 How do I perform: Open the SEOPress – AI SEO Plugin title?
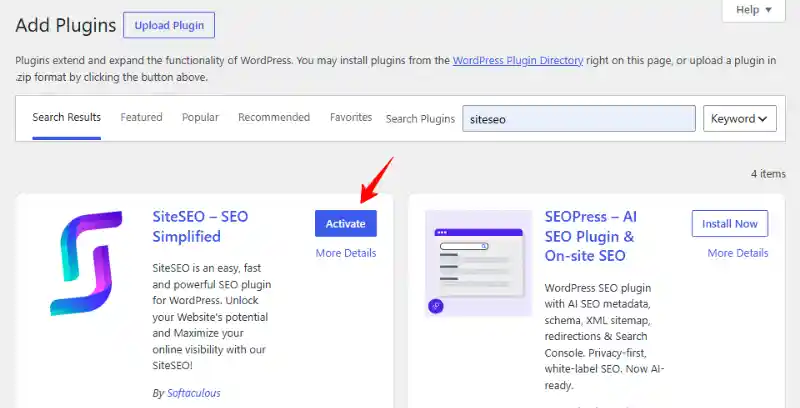pyautogui.click(x=590, y=236)
